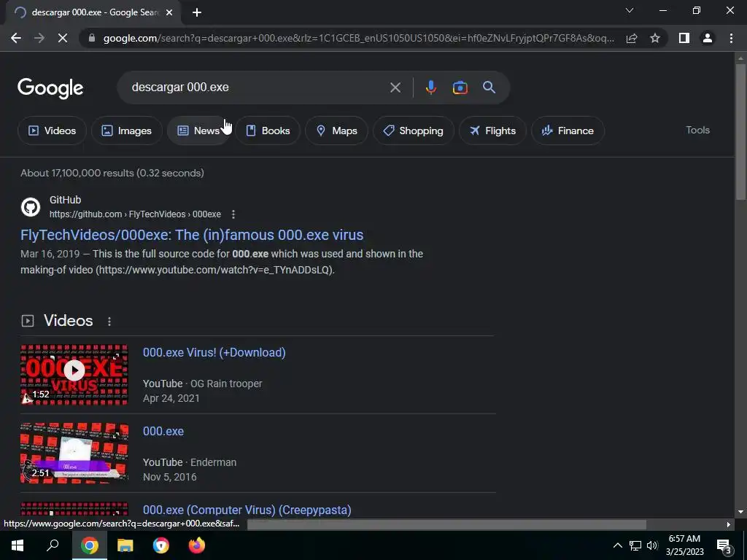Open the tab search chevron

point(630,10)
